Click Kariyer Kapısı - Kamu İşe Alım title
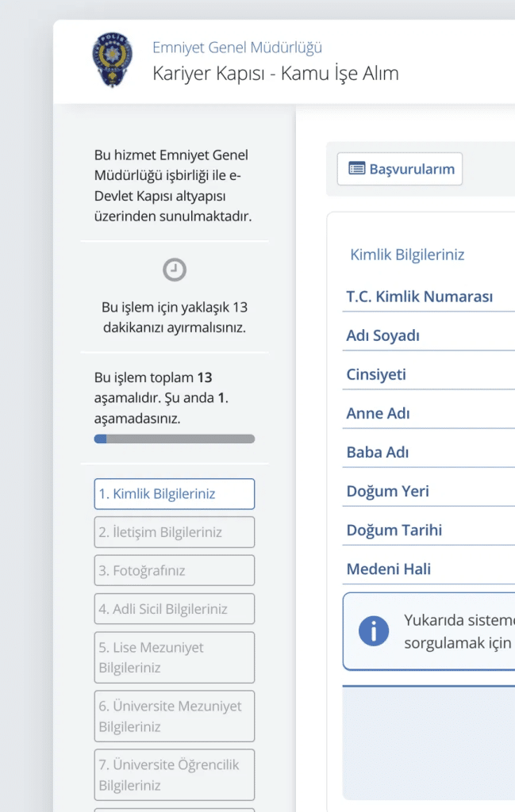The height and width of the screenshot is (812, 515). pos(275,74)
